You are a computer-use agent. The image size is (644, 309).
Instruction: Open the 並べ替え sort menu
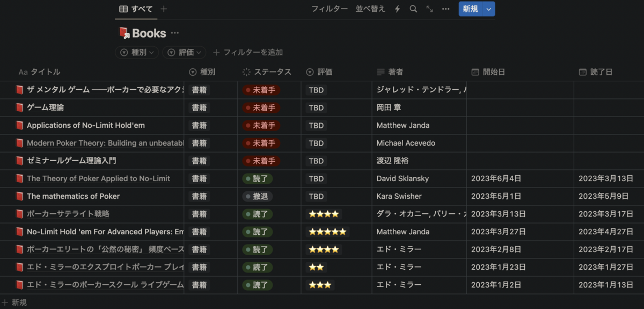tap(370, 9)
